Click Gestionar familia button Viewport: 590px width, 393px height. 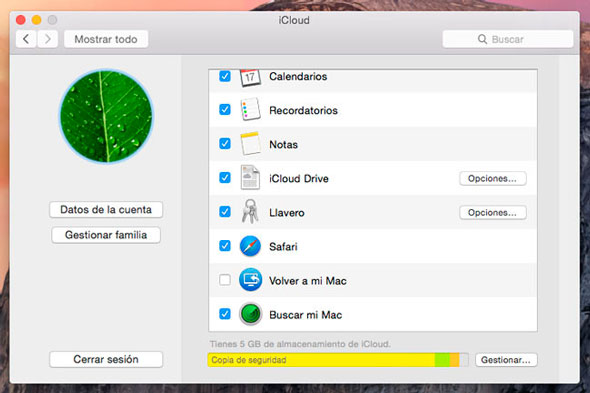coord(106,235)
